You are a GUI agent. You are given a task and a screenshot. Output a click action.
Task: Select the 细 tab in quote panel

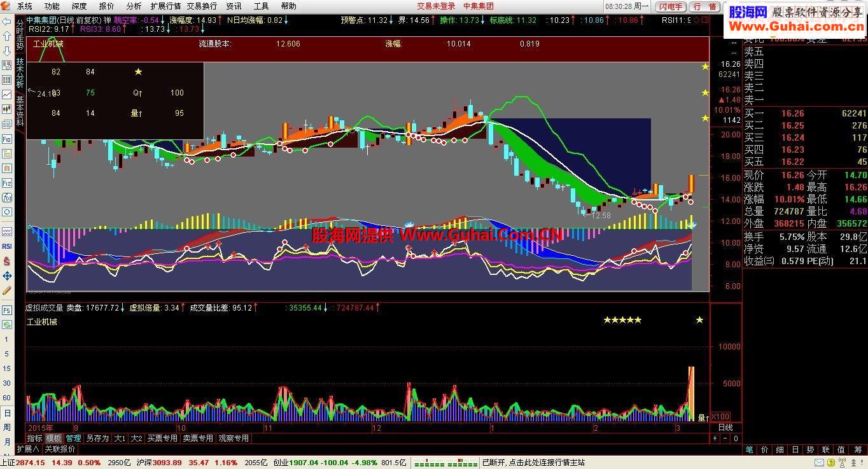coord(780,449)
